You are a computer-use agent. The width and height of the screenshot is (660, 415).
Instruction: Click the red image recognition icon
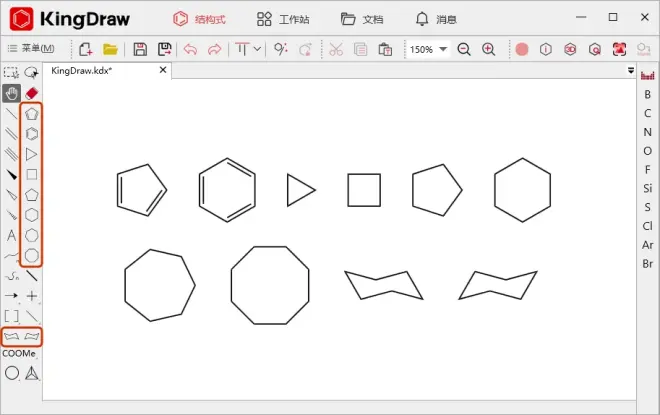[x=619, y=49]
